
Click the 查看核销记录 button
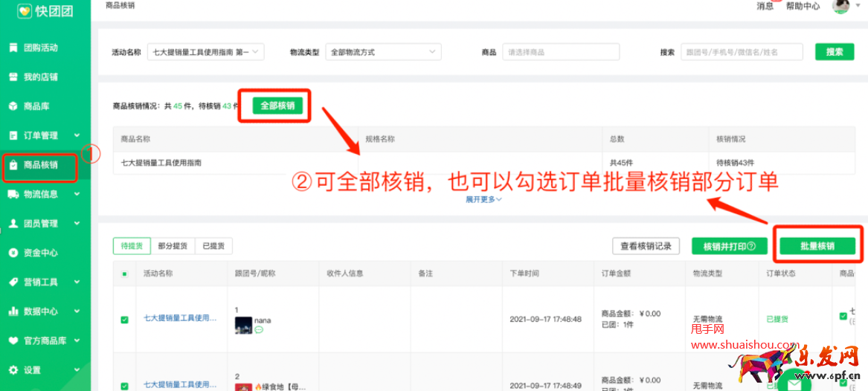(646, 246)
